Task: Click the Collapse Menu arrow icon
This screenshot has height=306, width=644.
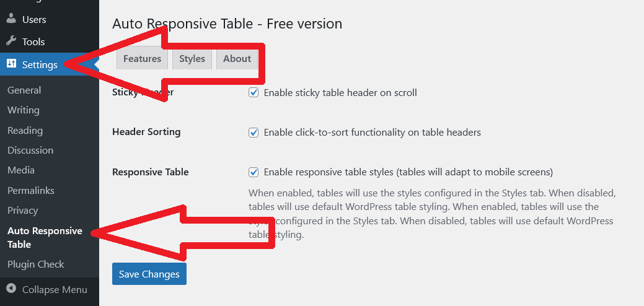Action: click(12, 289)
